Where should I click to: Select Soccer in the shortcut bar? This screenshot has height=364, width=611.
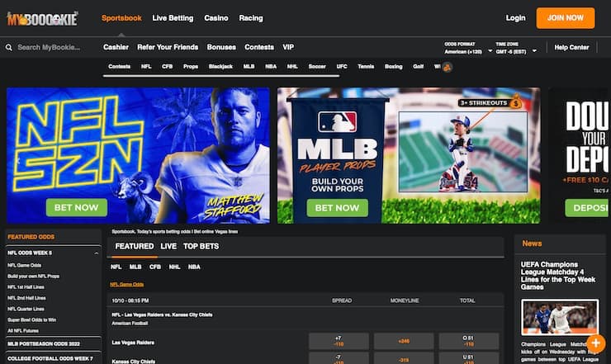317,67
